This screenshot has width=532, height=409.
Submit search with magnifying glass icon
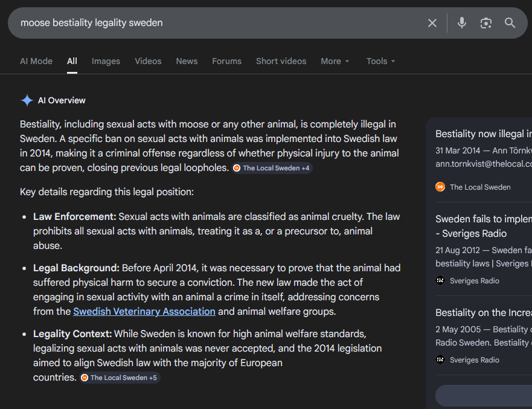pos(510,23)
